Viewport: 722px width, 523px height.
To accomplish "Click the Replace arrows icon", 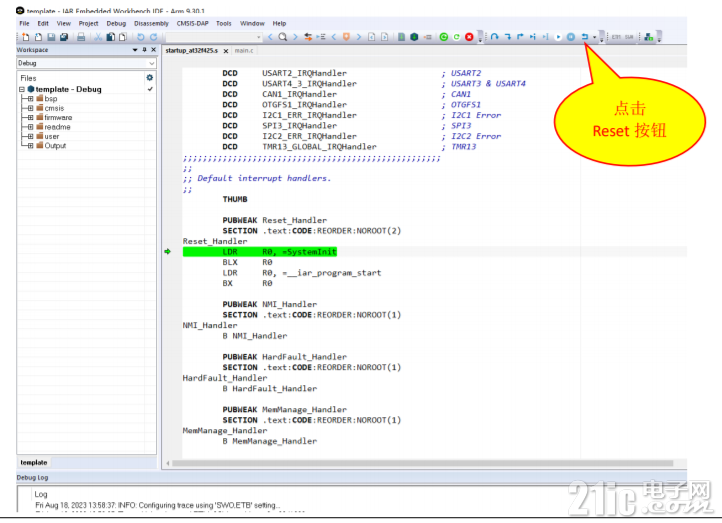I will (x=308, y=37).
